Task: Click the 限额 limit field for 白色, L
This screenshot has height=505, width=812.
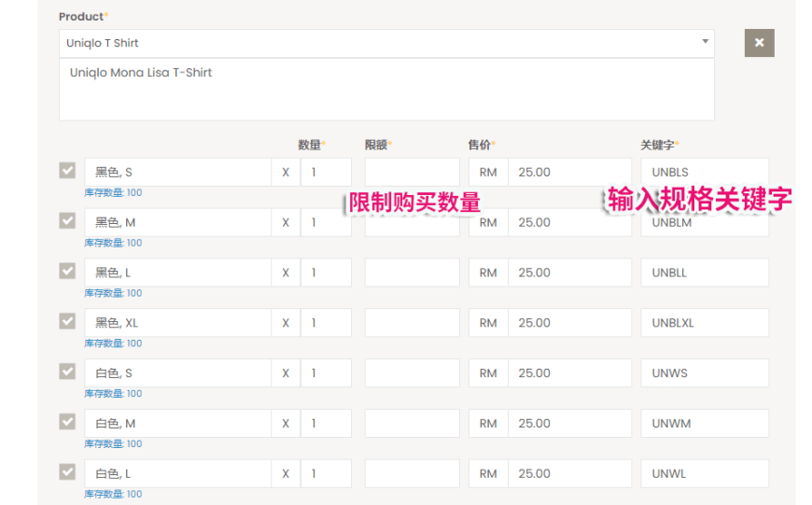Action: pyautogui.click(x=413, y=473)
